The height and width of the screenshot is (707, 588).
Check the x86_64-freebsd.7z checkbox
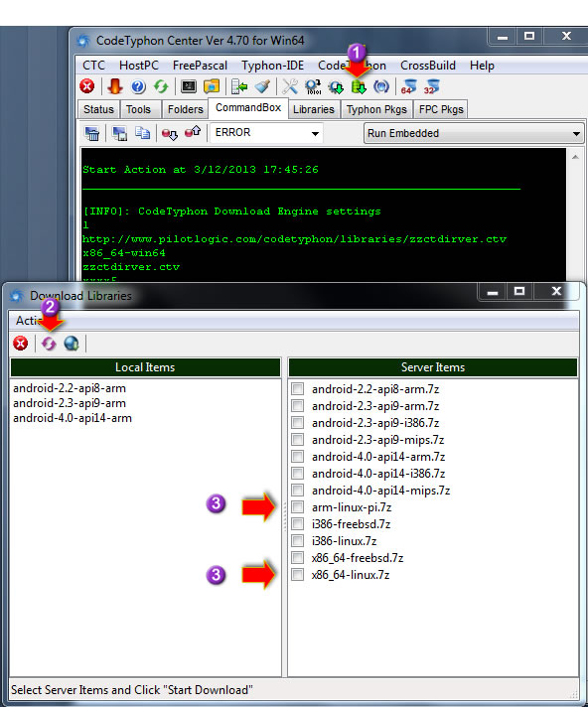pyautogui.click(x=298, y=558)
